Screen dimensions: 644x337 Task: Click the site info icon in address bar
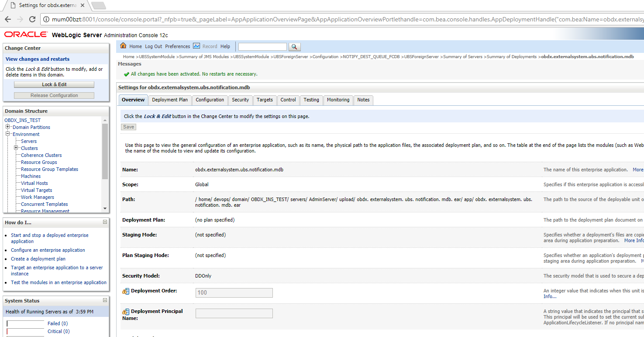tap(46, 19)
